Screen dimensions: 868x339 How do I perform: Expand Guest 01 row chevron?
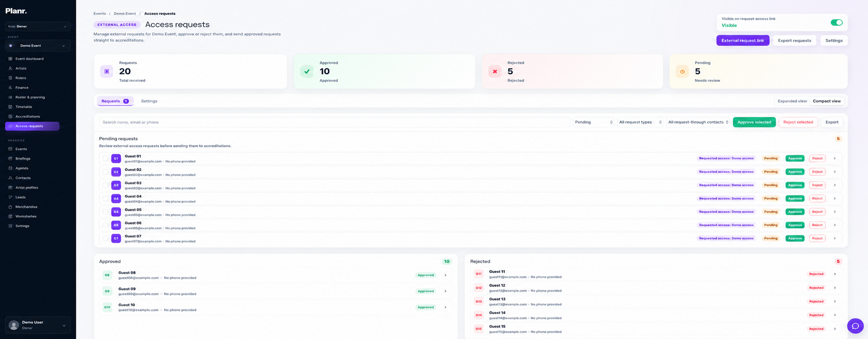point(835,159)
